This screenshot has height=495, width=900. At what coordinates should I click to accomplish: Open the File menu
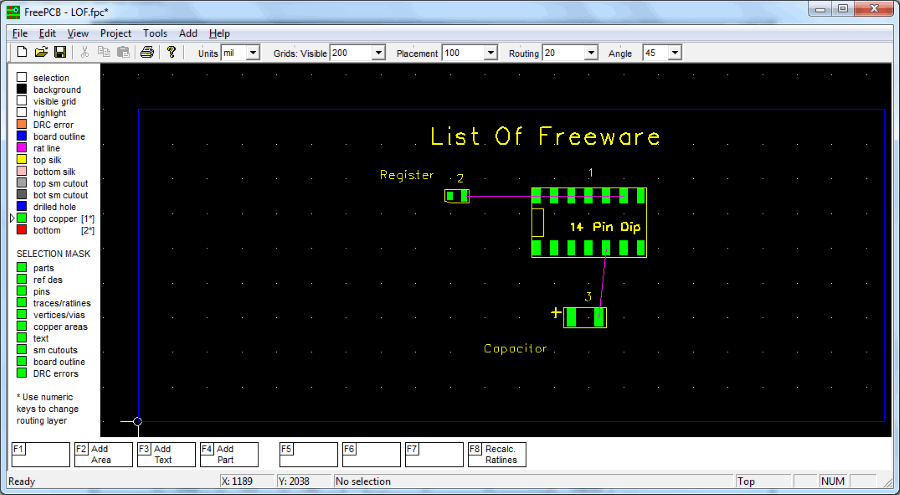(20, 33)
